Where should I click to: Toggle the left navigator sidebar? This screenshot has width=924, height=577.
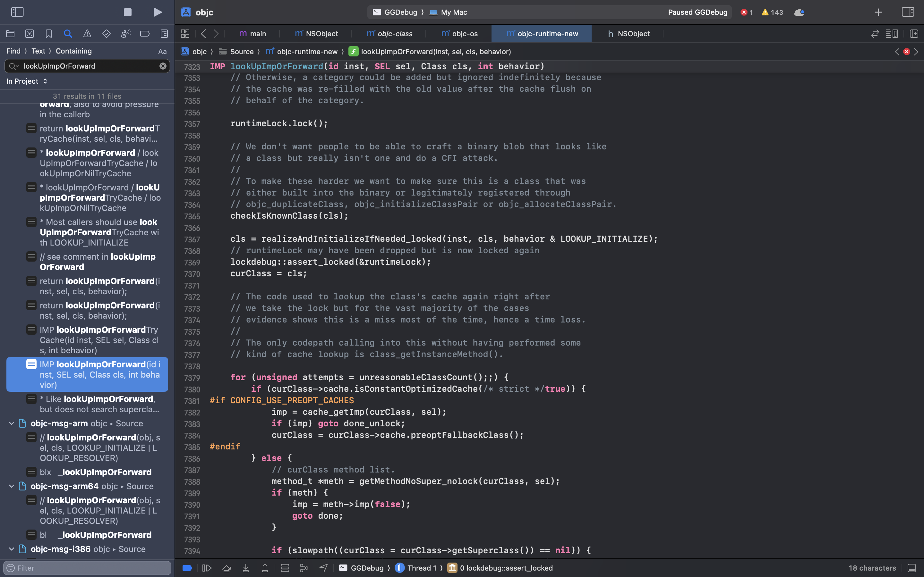(17, 12)
